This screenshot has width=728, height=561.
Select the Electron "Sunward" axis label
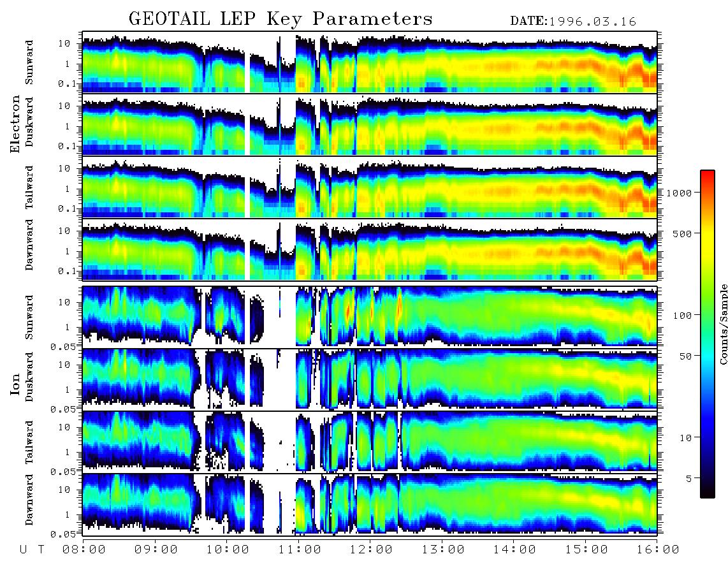point(29,62)
